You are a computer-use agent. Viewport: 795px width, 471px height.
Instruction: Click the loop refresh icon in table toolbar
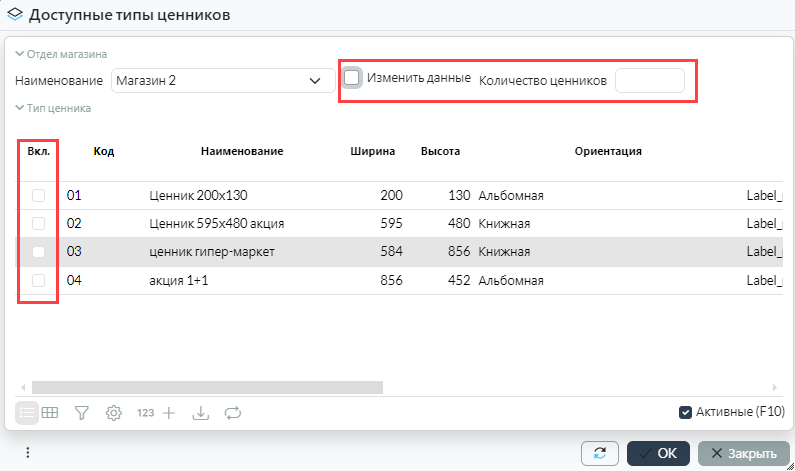[x=233, y=412]
